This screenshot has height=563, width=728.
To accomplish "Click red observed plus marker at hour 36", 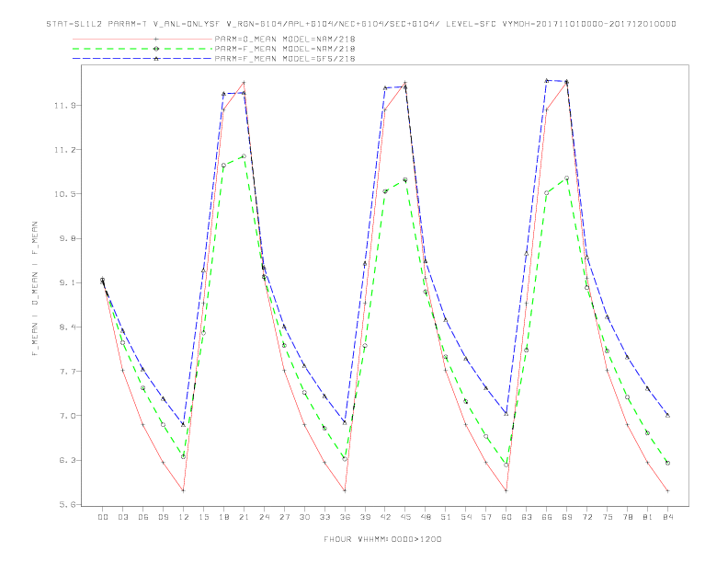I will pyautogui.click(x=345, y=490).
